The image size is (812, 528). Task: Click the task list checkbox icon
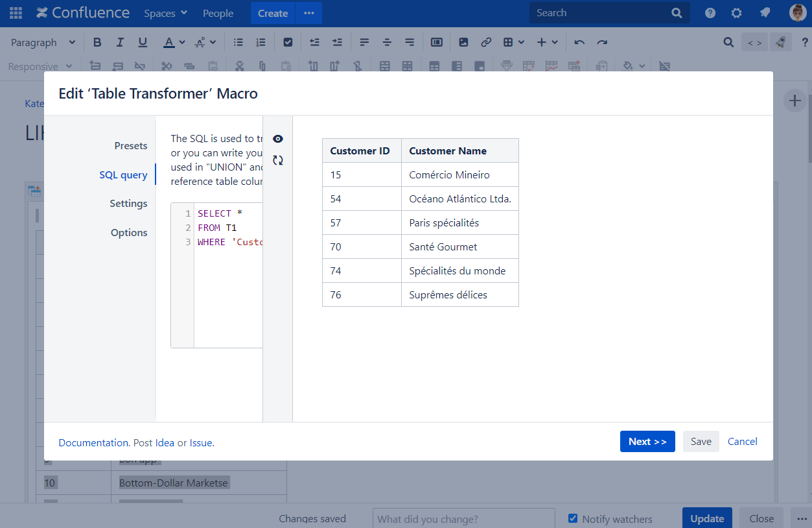click(288, 43)
